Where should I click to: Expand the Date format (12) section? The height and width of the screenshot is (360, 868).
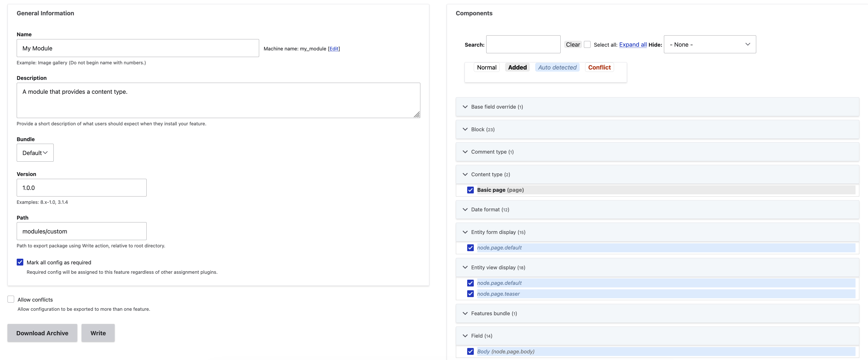pos(657,209)
